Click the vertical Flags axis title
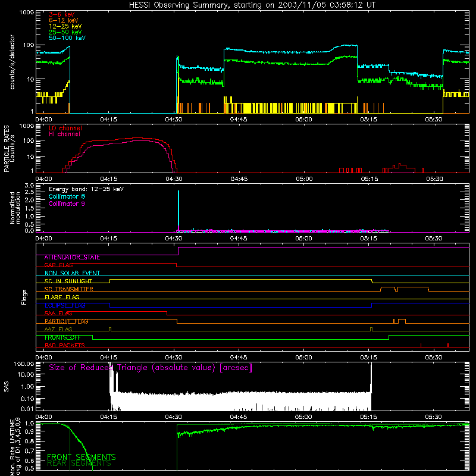The image size is (476, 476). (24, 297)
